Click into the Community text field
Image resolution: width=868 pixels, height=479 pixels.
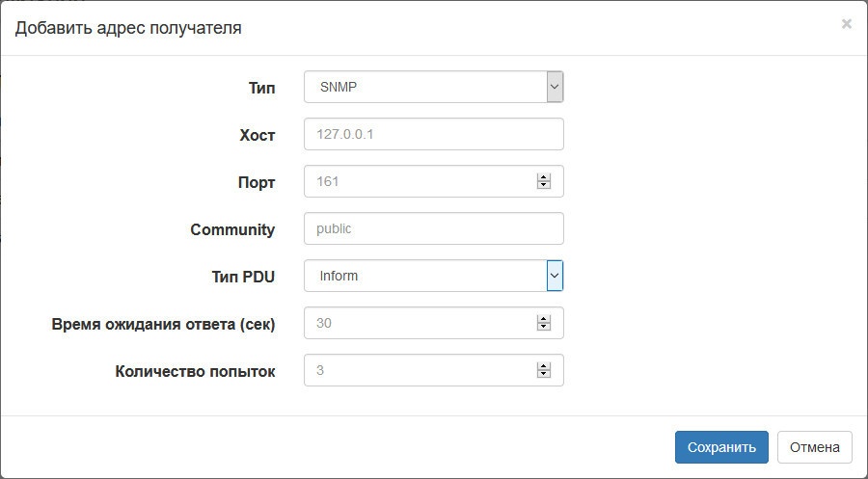pos(433,229)
